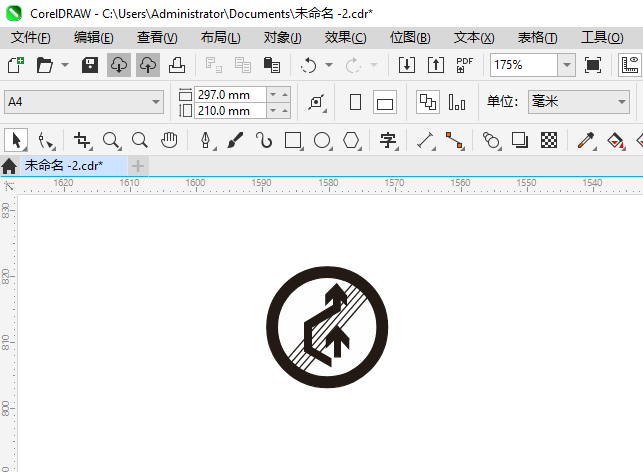Screen dimensions: 643x472
Task: Select the Drop shadow tool
Action: click(x=520, y=140)
